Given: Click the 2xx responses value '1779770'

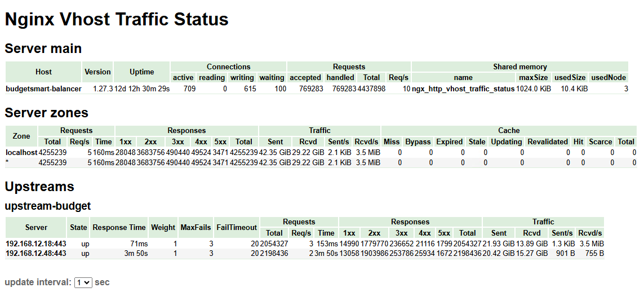Looking at the screenshot, I should (x=375, y=244).
